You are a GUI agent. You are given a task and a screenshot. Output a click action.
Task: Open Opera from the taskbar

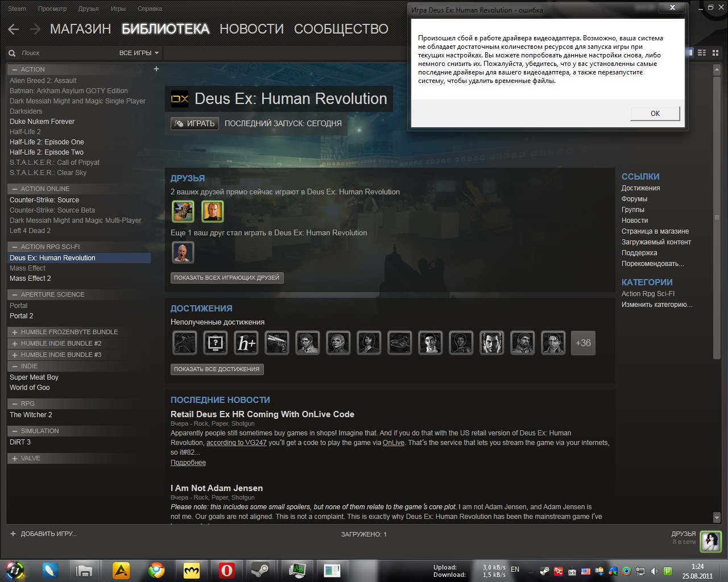pyautogui.click(x=227, y=570)
